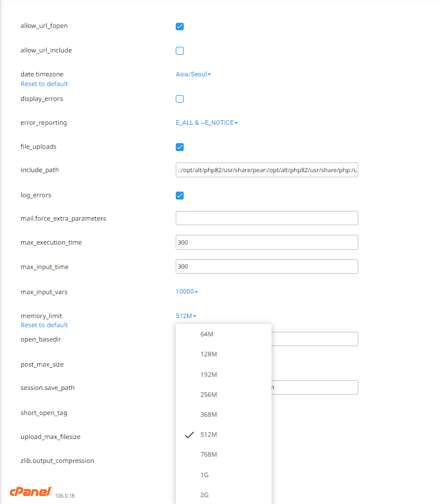Click the upload_max_filesize label
The width and height of the screenshot is (445, 504).
tap(50, 437)
